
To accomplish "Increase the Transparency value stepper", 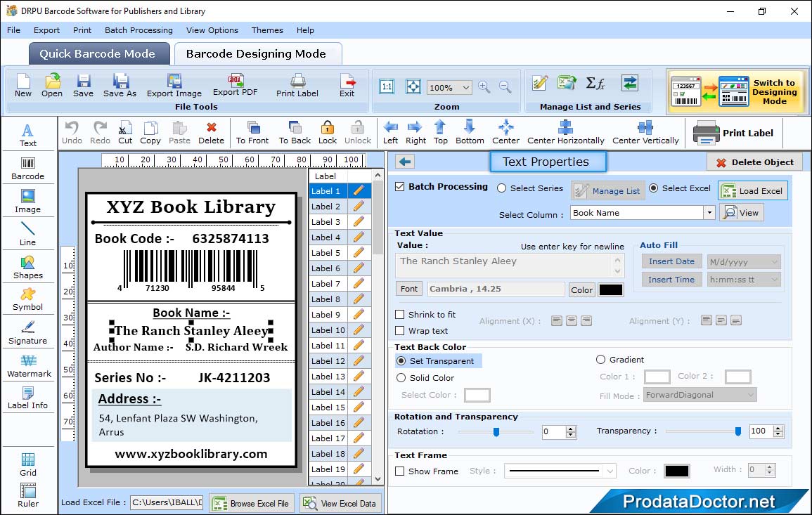I will 778,428.
